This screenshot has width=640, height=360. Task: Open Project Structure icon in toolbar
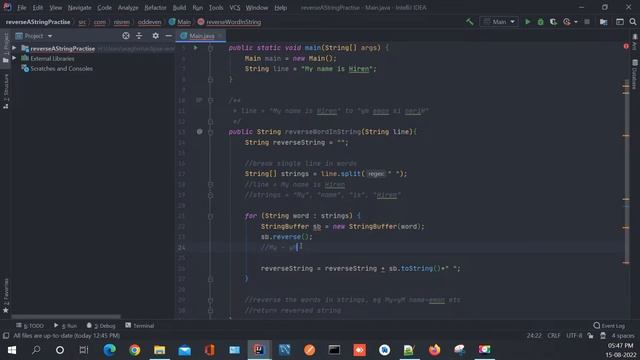[x=603, y=22]
